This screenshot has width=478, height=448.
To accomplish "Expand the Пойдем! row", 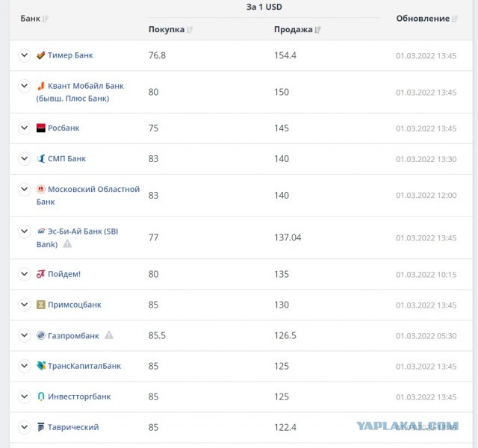I will point(25,274).
